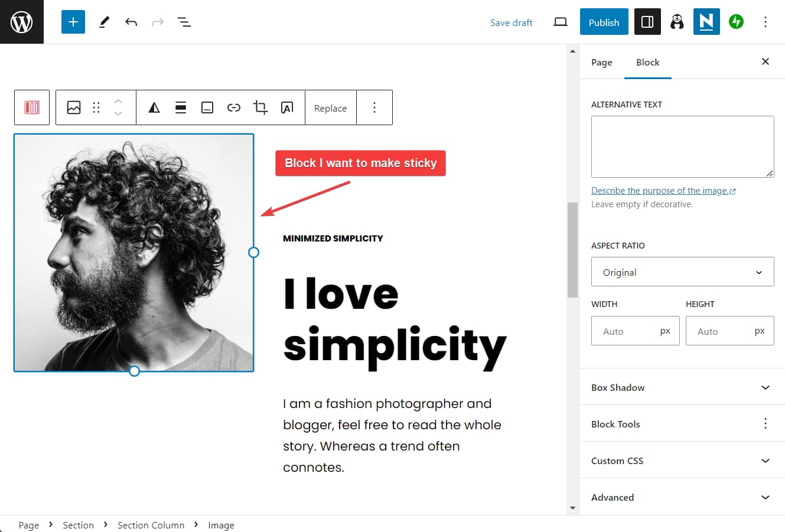
Task: Click the Width input field
Action: [x=626, y=331]
